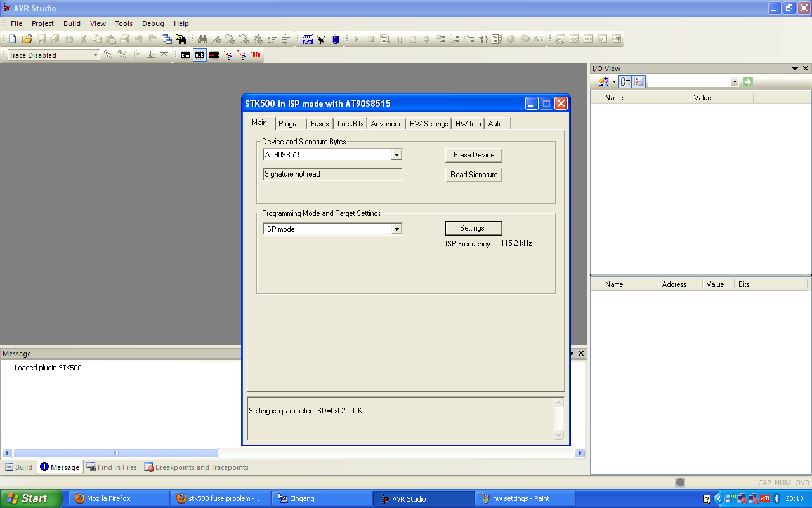Open the View menu
This screenshot has height=508, width=812.
(x=98, y=23)
